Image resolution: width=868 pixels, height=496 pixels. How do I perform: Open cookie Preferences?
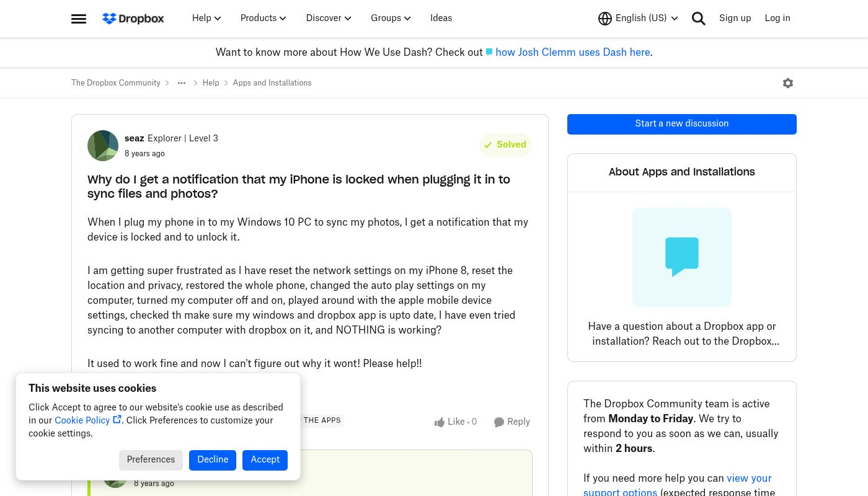click(x=151, y=460)
